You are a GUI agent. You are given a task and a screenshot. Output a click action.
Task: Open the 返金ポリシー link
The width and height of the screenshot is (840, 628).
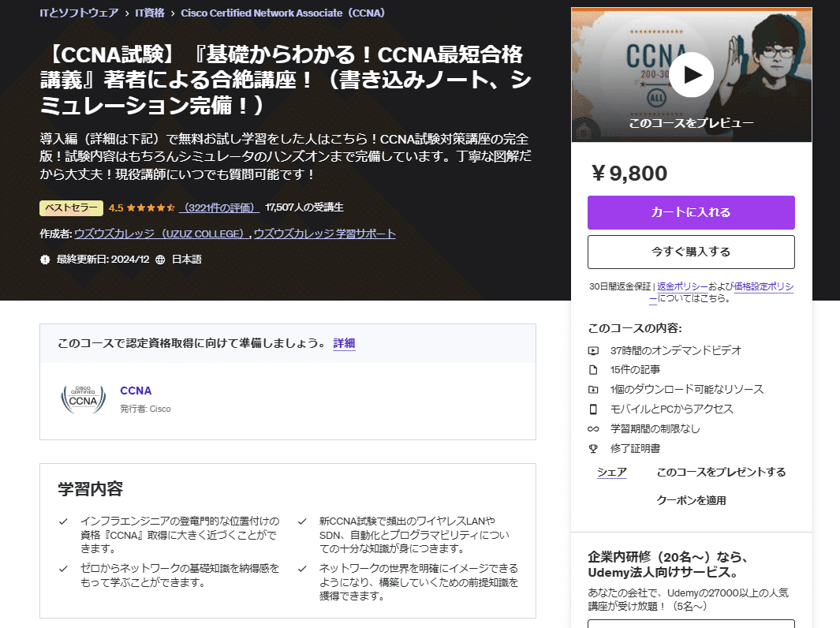tap(682, 286)
